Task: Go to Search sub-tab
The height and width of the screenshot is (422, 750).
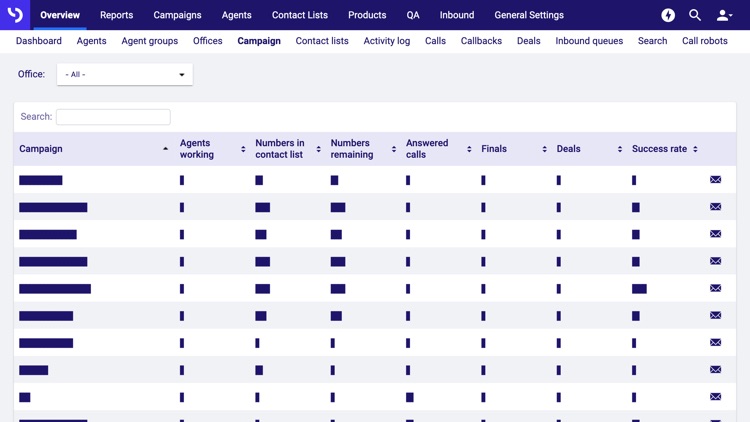Action: point(652,41)
